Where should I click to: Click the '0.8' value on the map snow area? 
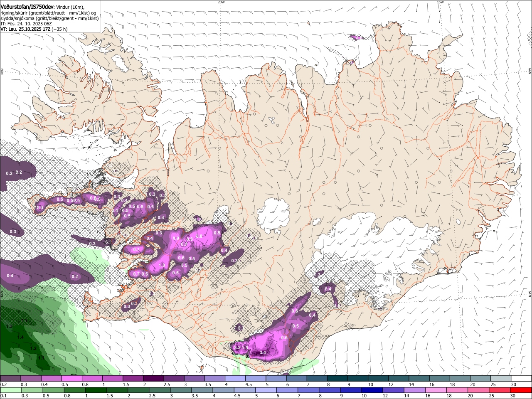(199, 236)
